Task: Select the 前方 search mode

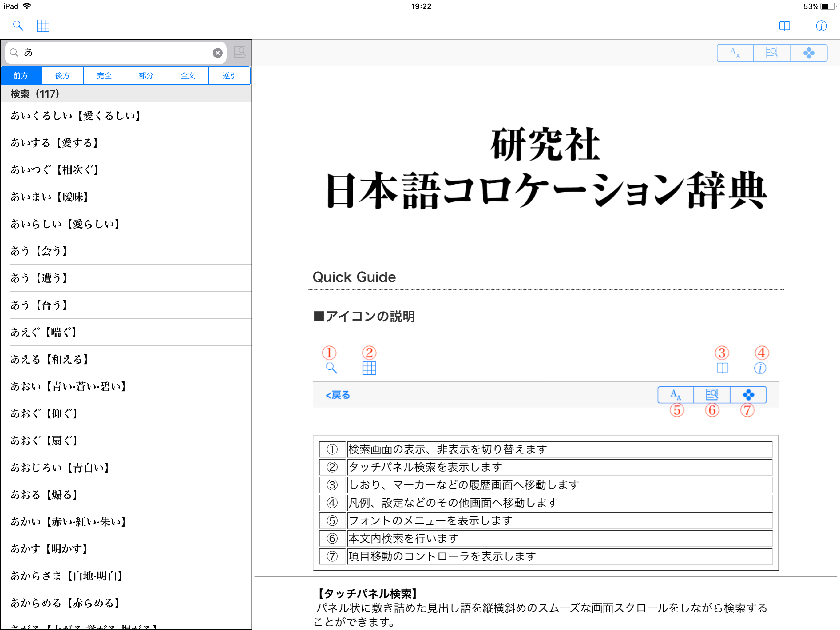Action: pyautogui.click(x=21, y=76)
